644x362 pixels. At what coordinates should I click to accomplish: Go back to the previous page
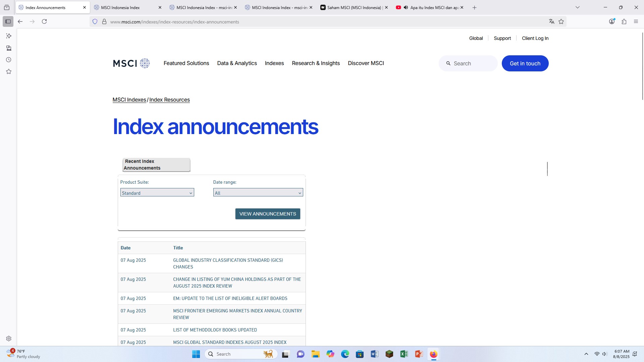point(20,21)
